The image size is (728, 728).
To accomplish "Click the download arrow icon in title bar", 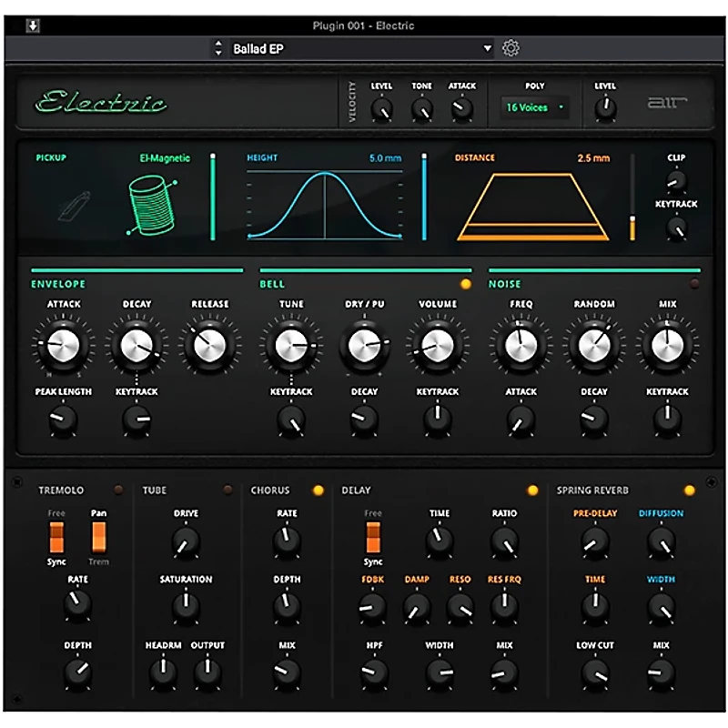I will click(34, 25).
